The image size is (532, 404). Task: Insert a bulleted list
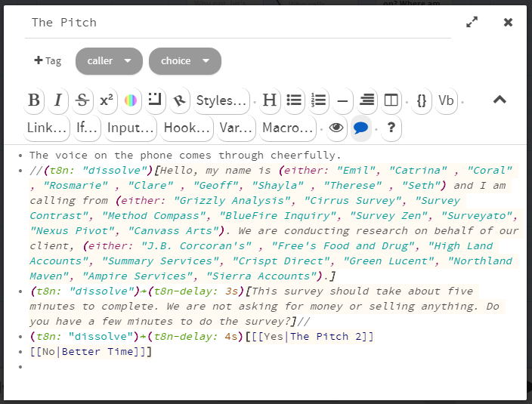(294, 100)
